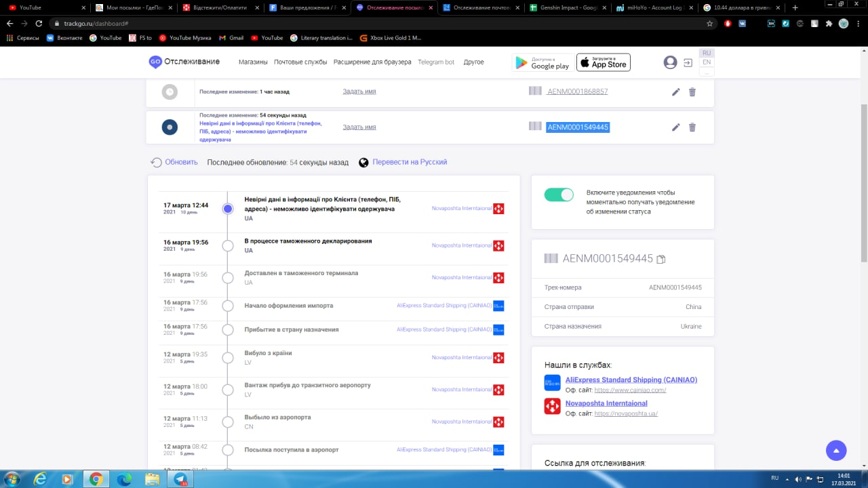Edit parcel AENM0001549445 with pencil icon
Screen dimensions: 868x488
coord(675,127)
